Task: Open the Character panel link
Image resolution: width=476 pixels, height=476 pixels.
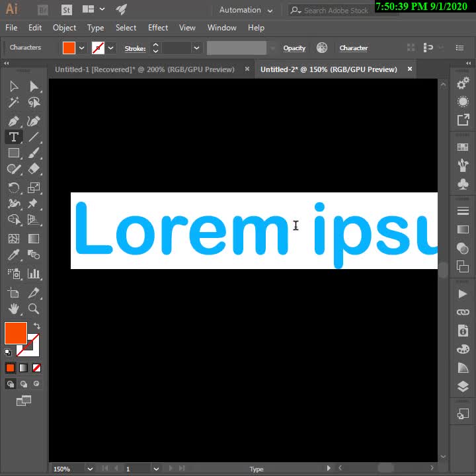Action: click(353, 48)
